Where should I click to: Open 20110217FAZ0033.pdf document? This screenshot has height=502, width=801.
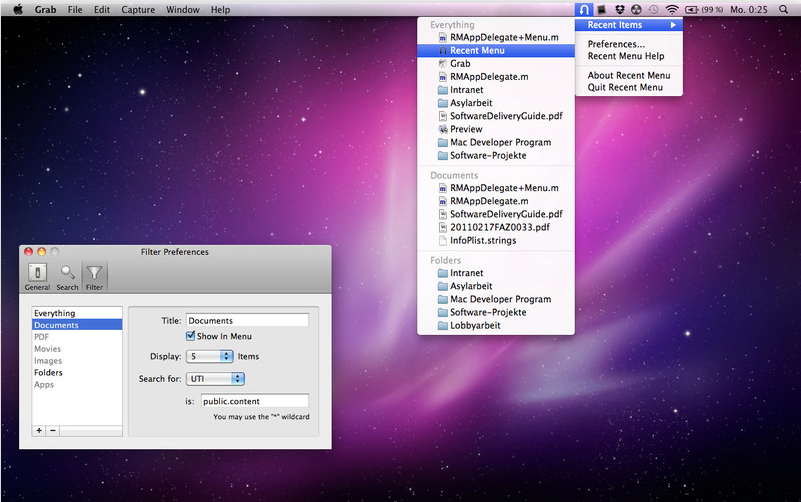pyautogui.click(x=496, y=227)
